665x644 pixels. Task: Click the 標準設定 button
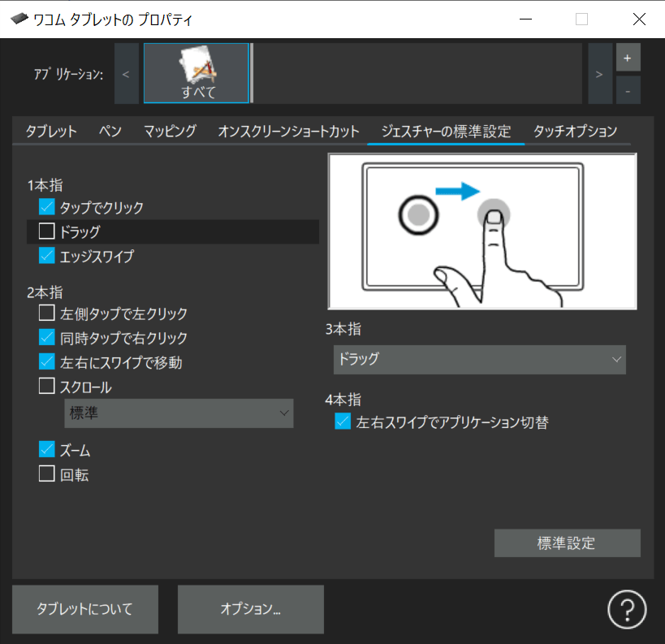tap(567, 542)
